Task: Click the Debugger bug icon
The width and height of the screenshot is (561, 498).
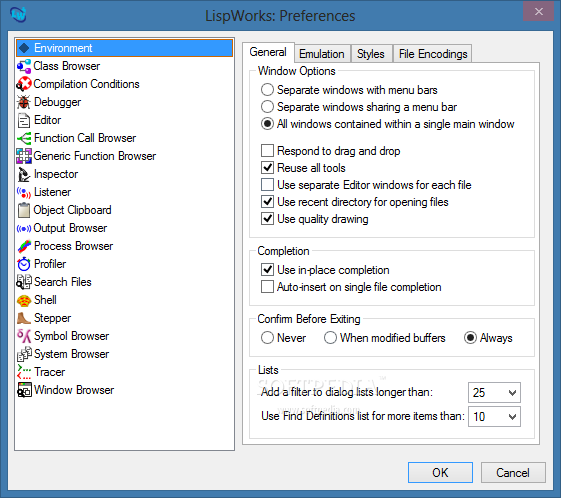Action: 24,102
